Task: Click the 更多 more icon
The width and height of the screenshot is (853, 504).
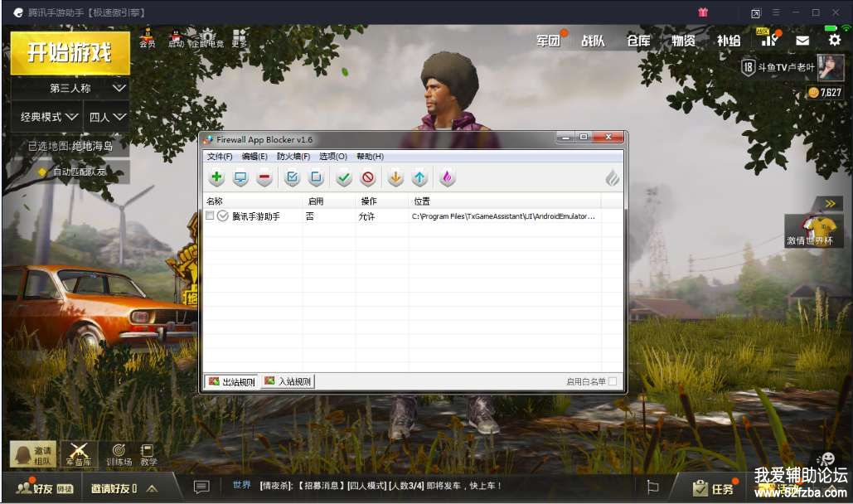Action: coord(239,38)
